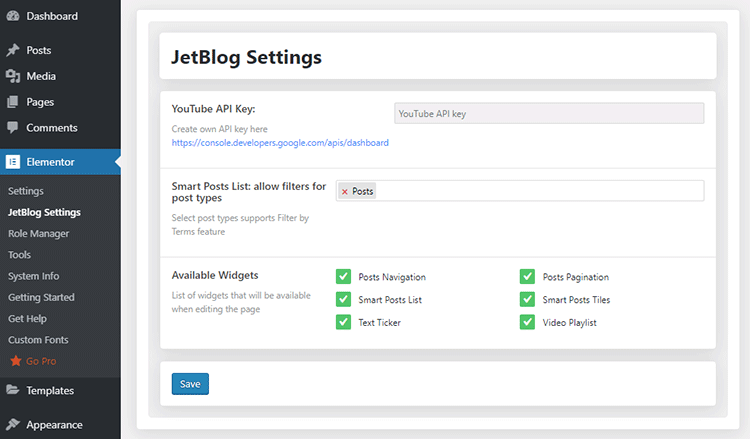Click the Pages stacked-sheets icon

pos(13,102)
